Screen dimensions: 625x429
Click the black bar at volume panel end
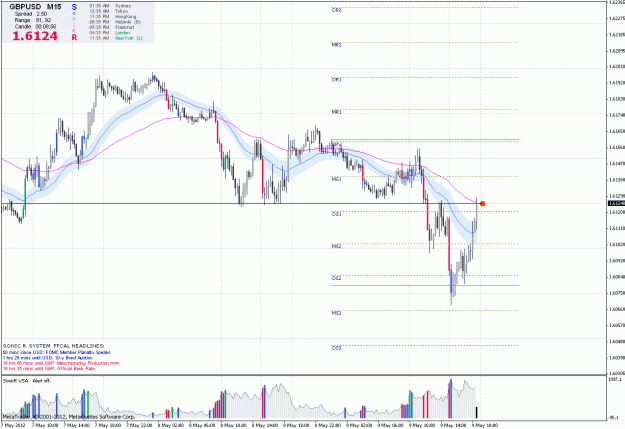pos(477,412)
